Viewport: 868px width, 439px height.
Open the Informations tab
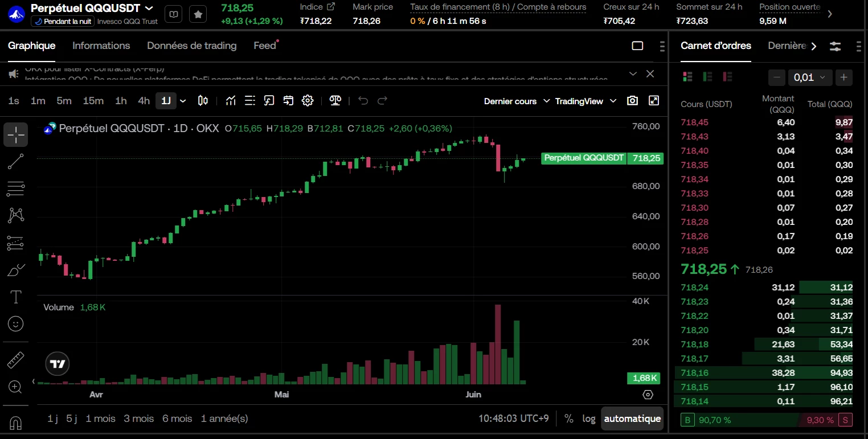tap(101, 46)
